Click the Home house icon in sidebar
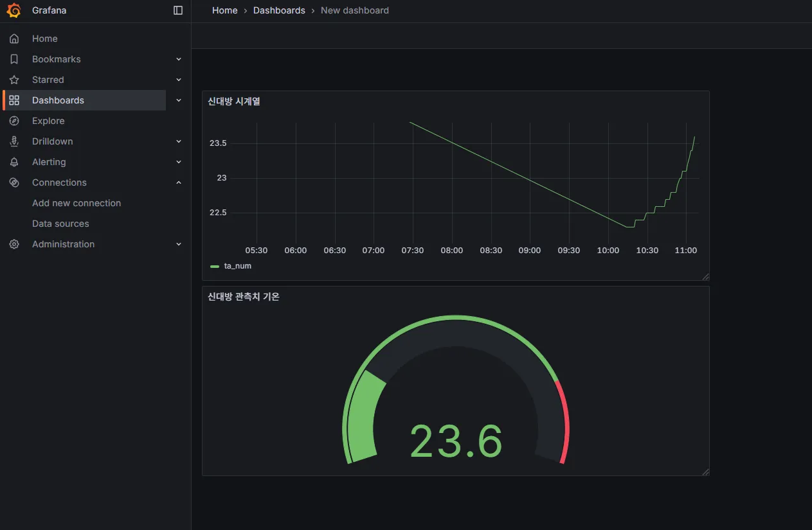Viewport: 812px width, 530px height. tap(14, 39)
